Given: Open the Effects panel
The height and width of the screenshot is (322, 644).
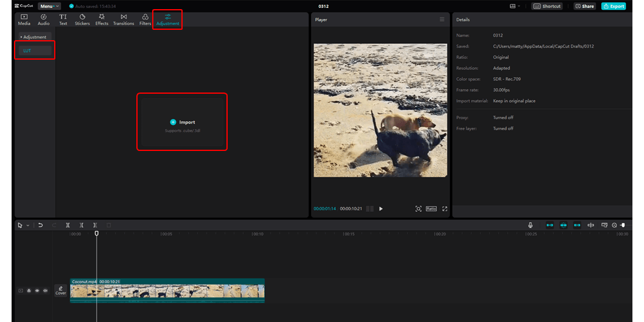Looking at the screenshot, I should 102,19.
